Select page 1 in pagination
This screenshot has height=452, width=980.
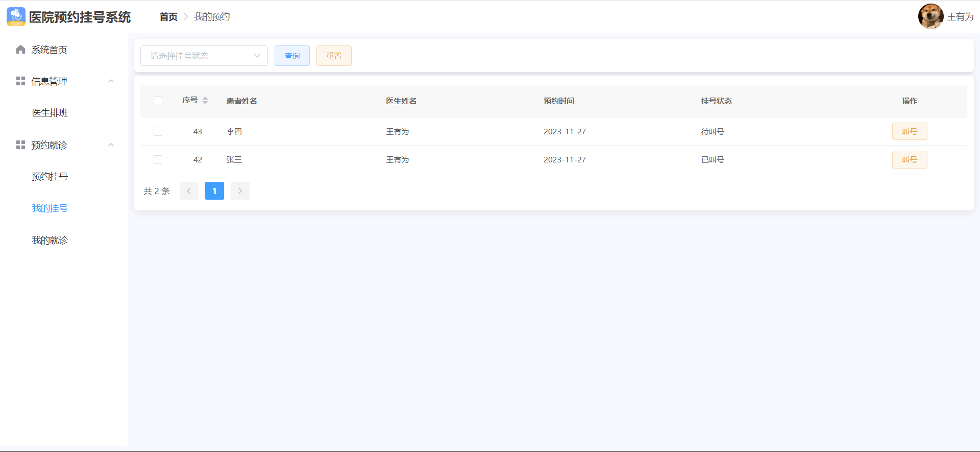[x=214, y=191]
